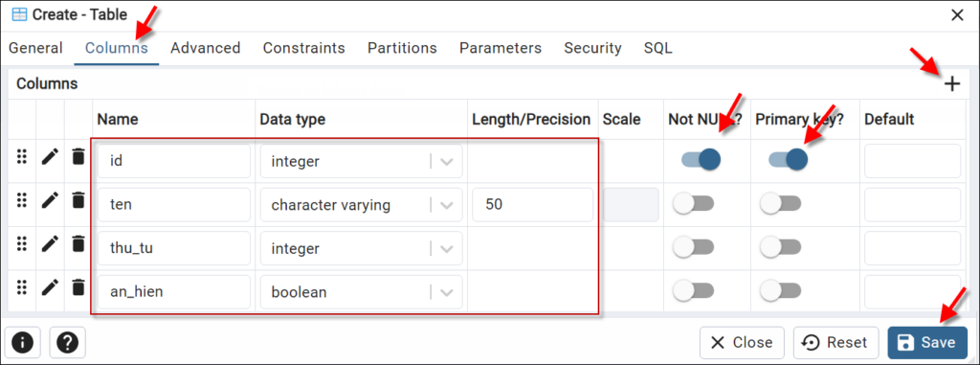Open the help question mark button
980x365 pixels.
(68, 342)
